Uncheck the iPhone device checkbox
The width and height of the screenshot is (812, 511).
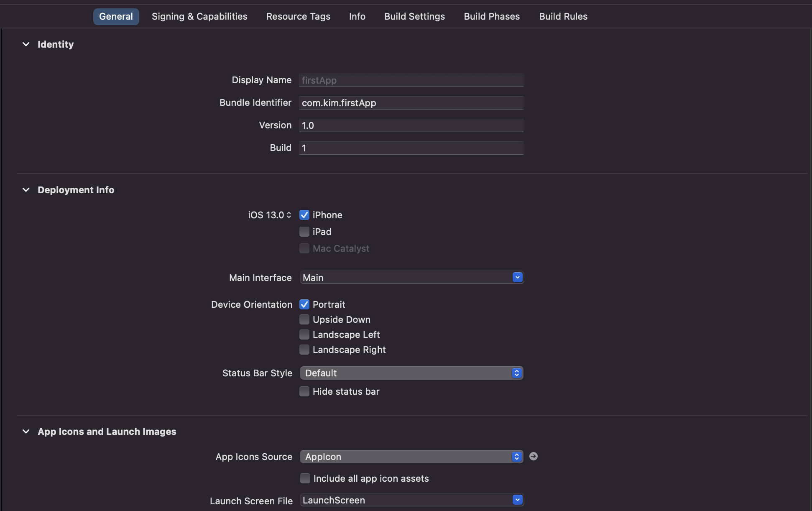pos(304,215)
